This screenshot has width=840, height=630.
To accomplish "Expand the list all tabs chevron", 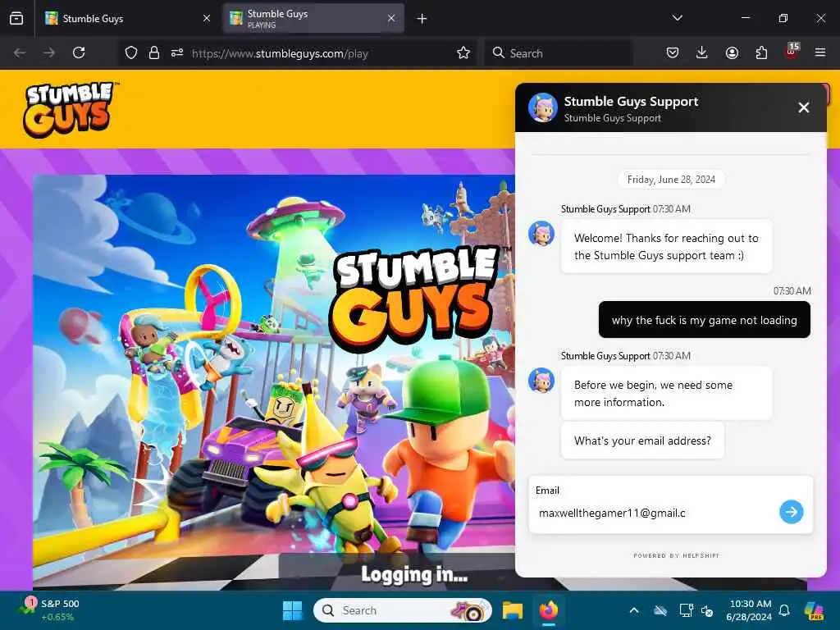I will click(x=677, y=18).
